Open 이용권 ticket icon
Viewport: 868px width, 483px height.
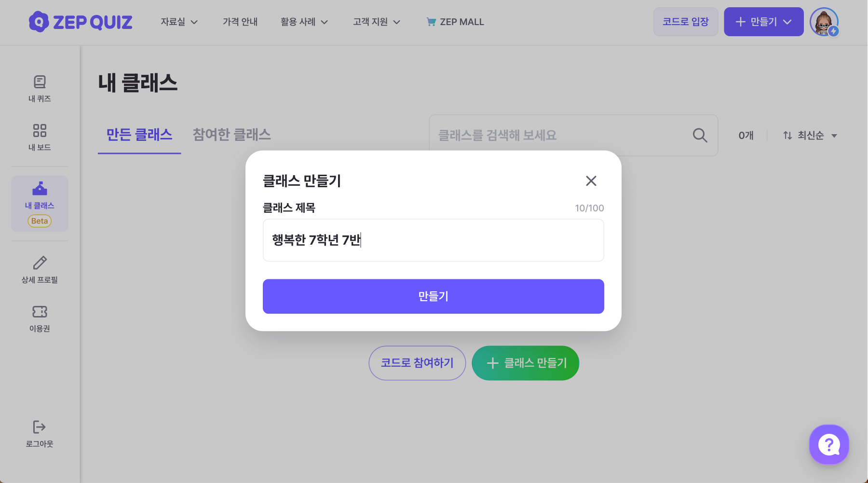(x=40, y=312)
